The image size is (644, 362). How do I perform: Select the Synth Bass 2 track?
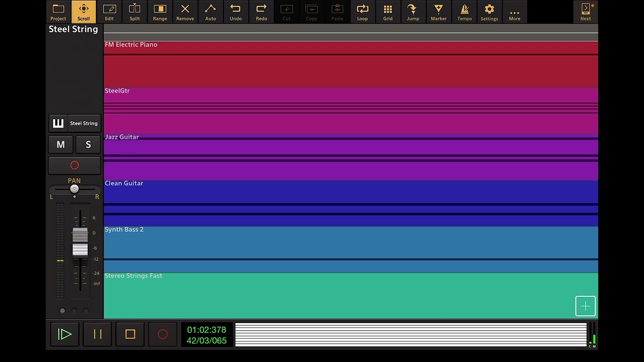351,249
